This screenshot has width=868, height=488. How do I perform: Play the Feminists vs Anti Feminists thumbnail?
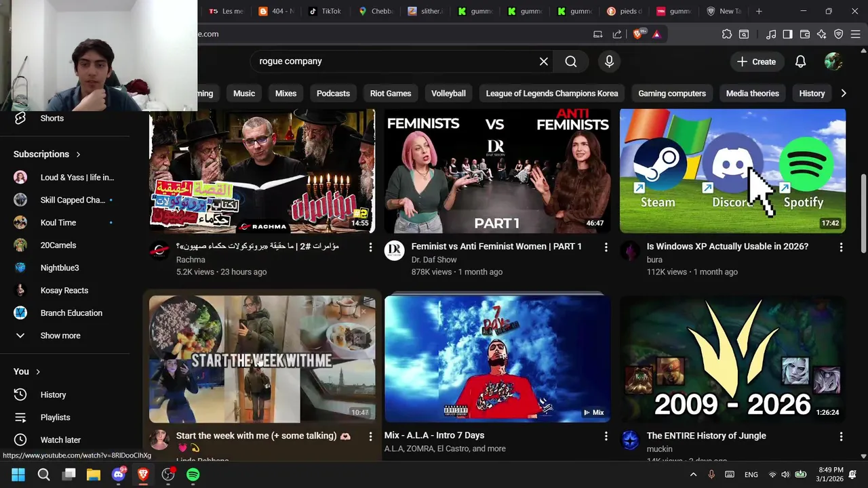coord(497,171)
